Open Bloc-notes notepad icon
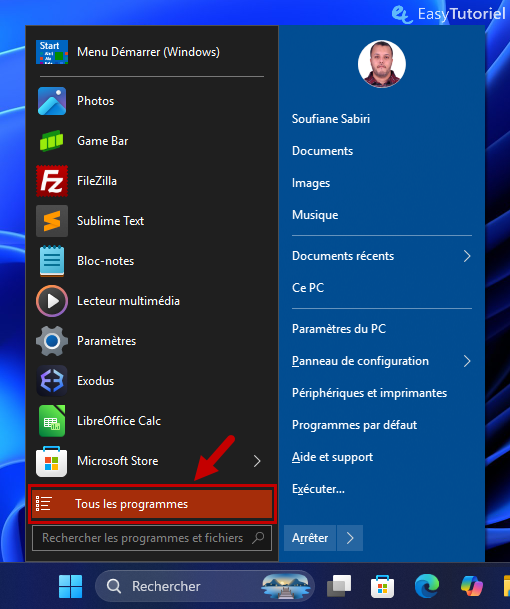 click(52, 261)
